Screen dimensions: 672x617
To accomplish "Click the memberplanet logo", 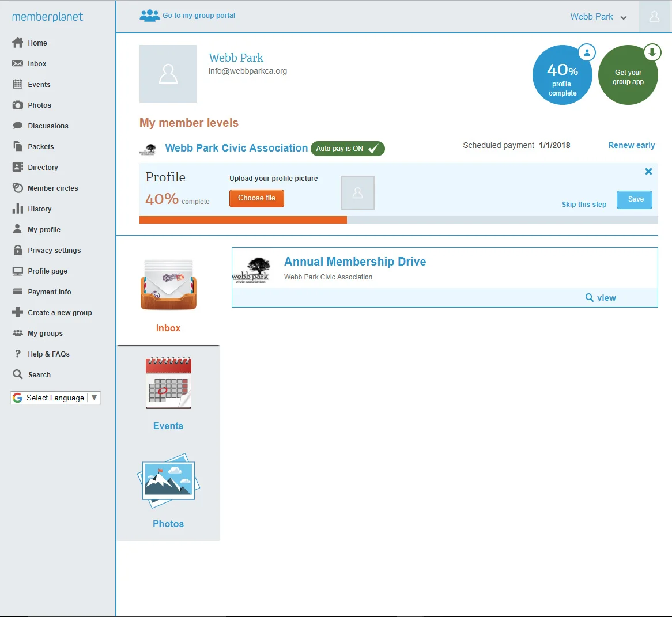I will click(x=48, y=17).
